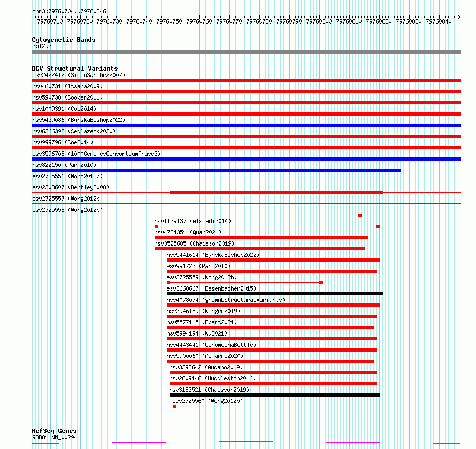The image size is (476, 449).
Task: Click the blue bar of esv3596708
Action: 246,159
